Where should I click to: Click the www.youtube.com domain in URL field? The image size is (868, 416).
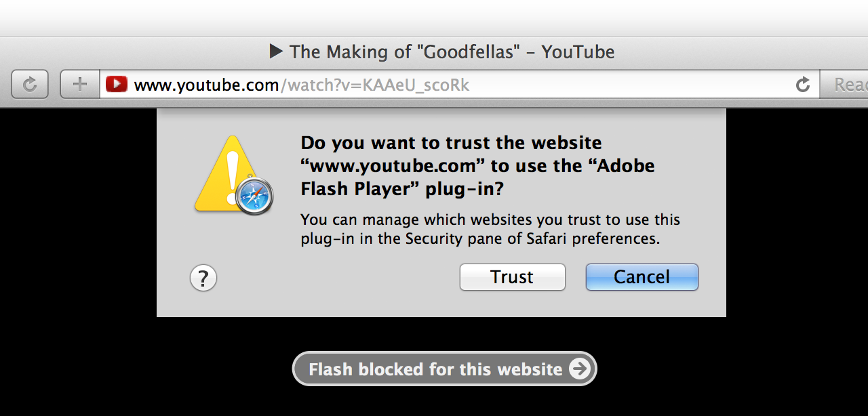(x=206, y=85)
